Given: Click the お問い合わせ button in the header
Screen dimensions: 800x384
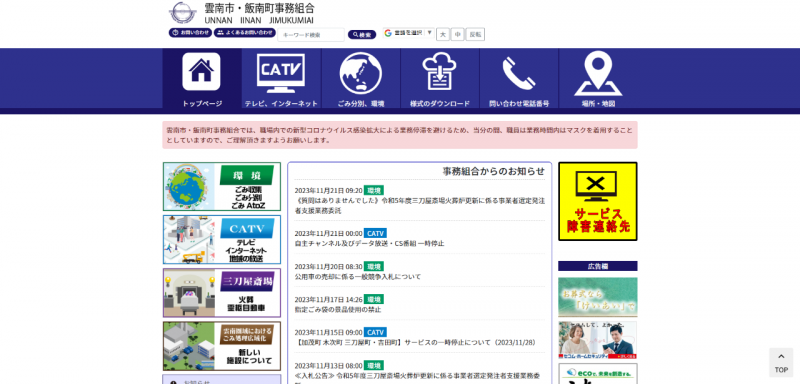Looking at the screenshot, I should pos(190,33).
